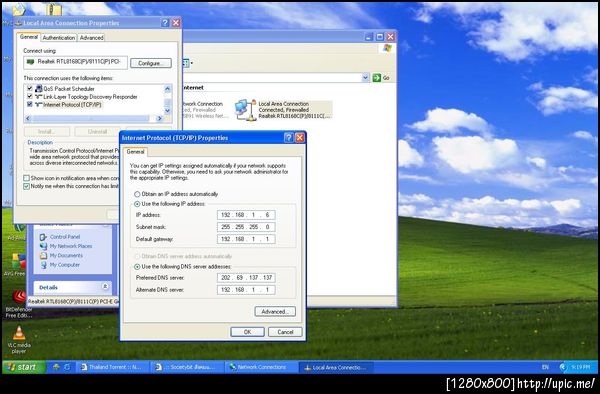Toggle the QoS Packet Scheduler checkbox
This screenshot has height=394, width=600.
point(29,89)
